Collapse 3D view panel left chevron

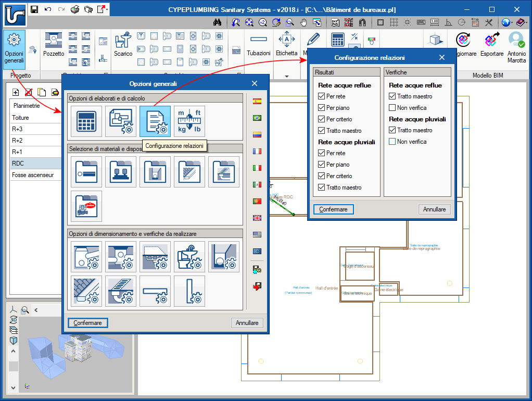pos(36,310)
